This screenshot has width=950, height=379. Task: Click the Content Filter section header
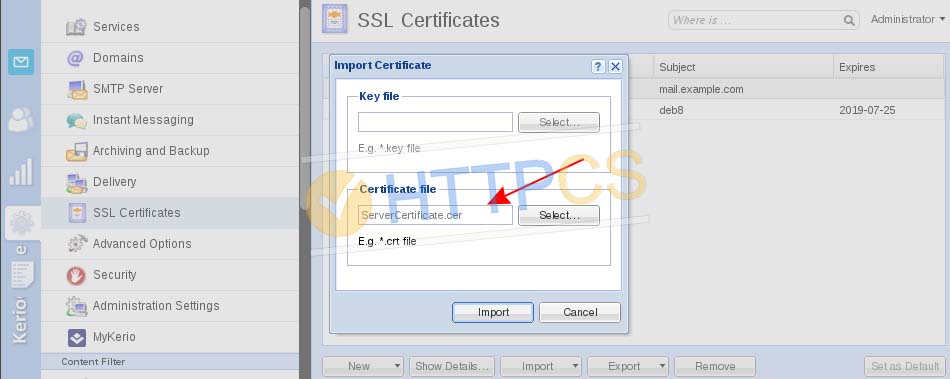(170, 361)
